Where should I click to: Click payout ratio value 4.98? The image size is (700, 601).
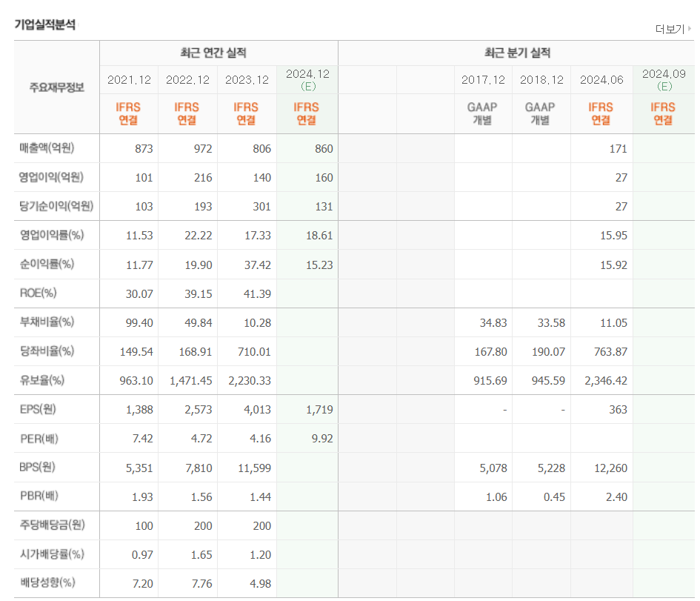coord(260,584)
